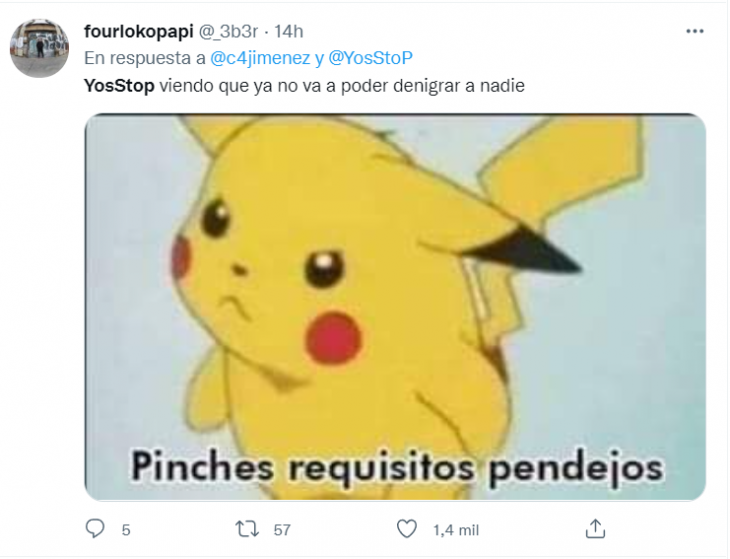The image size is (730, 559).
Task: Click the reply count 5
Action: (x=126, y=530)
